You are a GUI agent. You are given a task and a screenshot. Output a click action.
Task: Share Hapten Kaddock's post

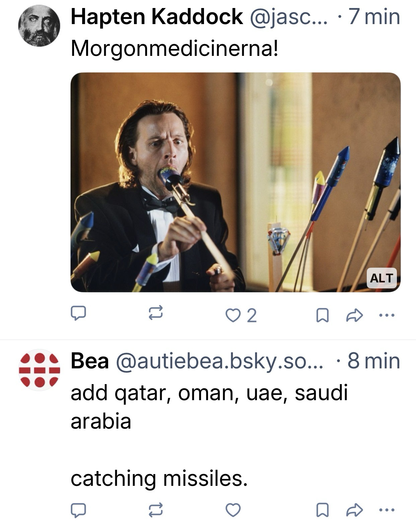pyautogui.click(x=354, y=315)
